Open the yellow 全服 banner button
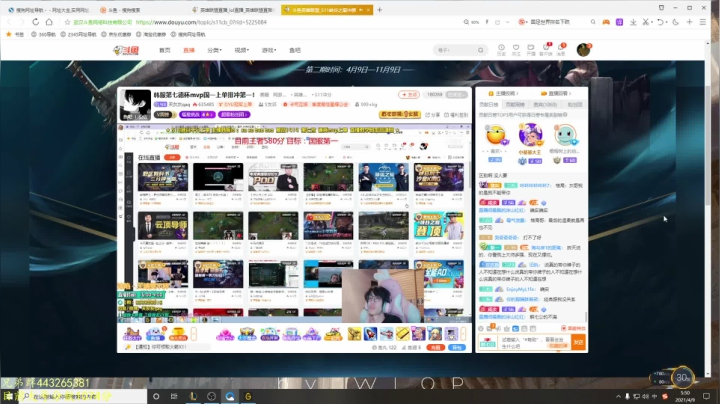The image size is (720, 404). click(400, 114)
